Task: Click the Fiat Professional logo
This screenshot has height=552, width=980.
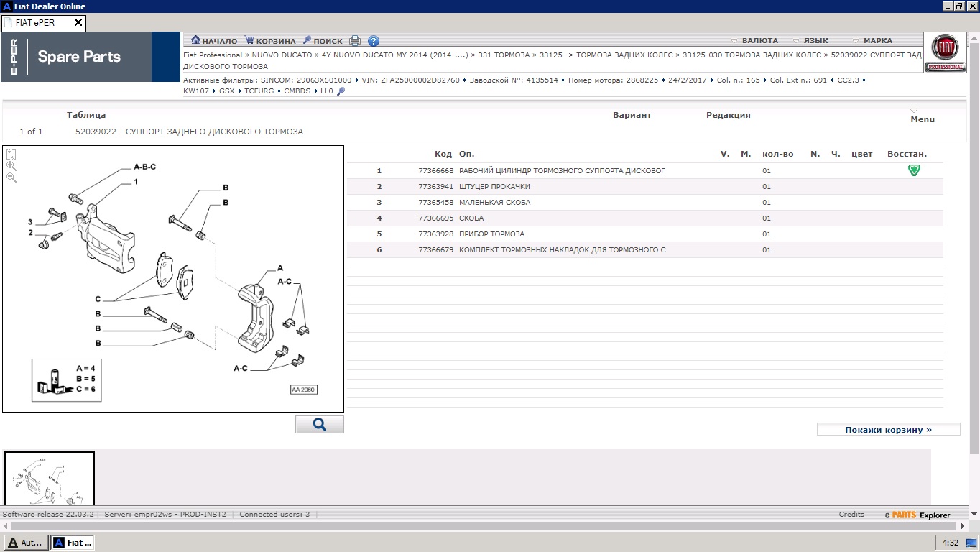Action: (945, 52)
